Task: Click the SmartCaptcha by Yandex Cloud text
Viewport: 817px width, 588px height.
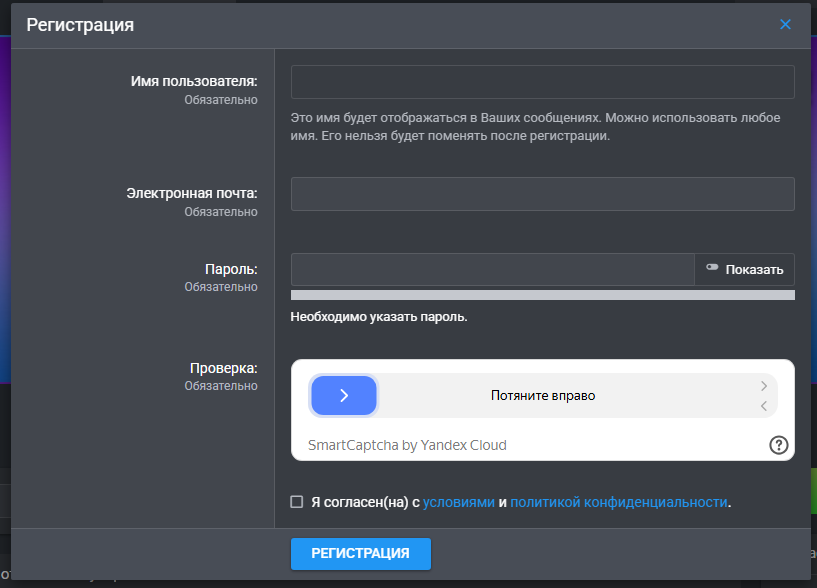Action: [407, 445]
